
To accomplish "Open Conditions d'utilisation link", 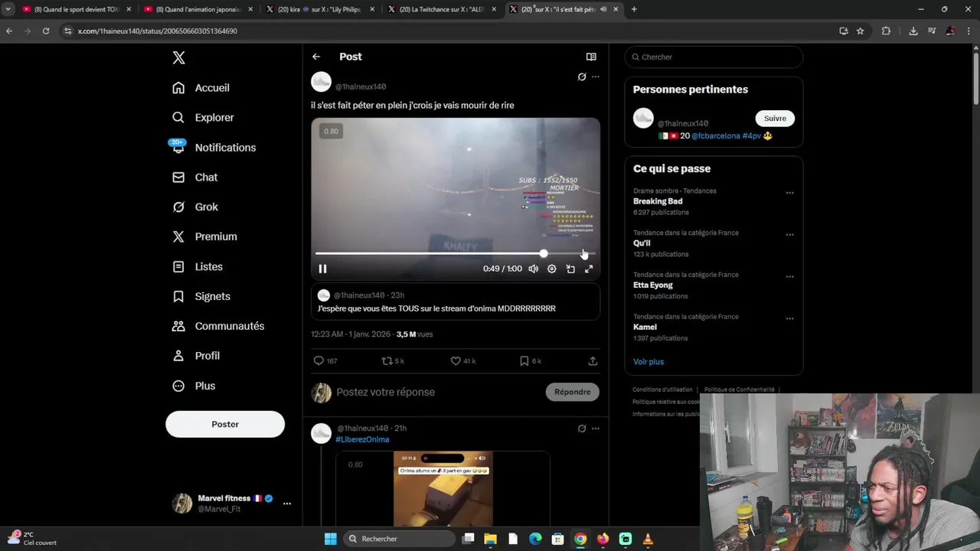I will pyautogui.click(x=662, y=390).
